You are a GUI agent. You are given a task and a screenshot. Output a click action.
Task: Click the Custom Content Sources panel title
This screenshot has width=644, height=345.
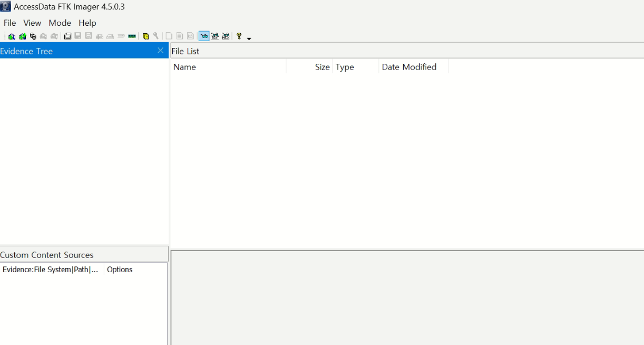coord(47,255)
